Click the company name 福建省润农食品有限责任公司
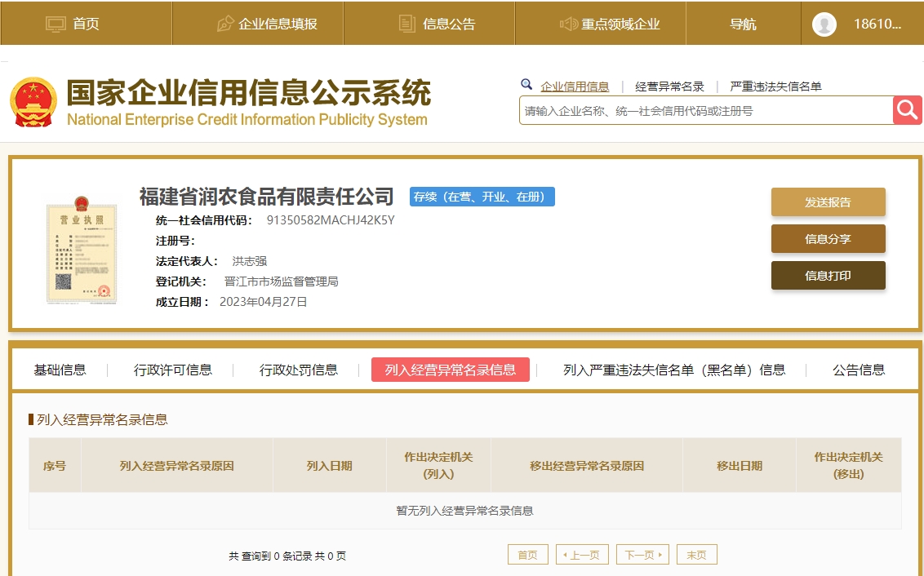 [x=266, y=196]
